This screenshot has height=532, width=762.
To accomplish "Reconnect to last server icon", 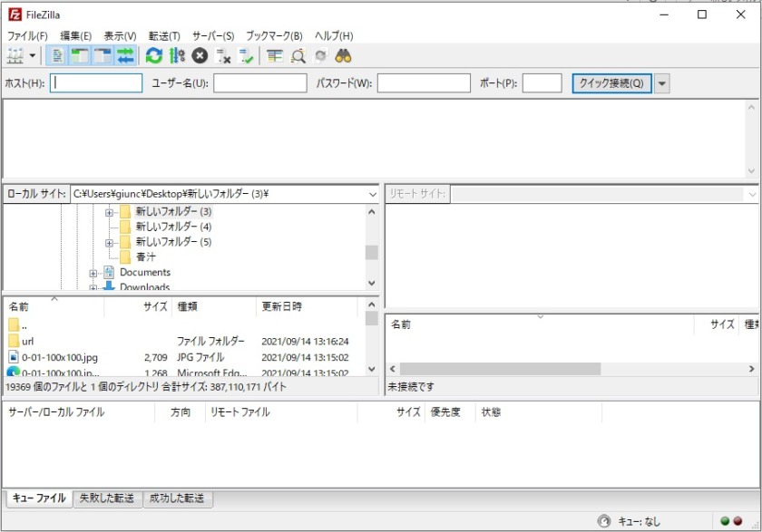I will [246, 56].
